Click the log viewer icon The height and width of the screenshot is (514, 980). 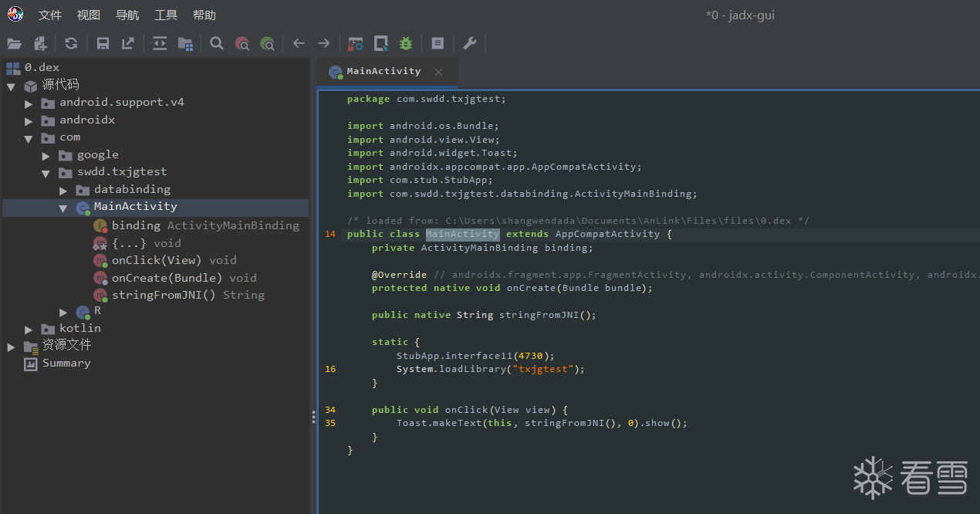coord(438,44)
